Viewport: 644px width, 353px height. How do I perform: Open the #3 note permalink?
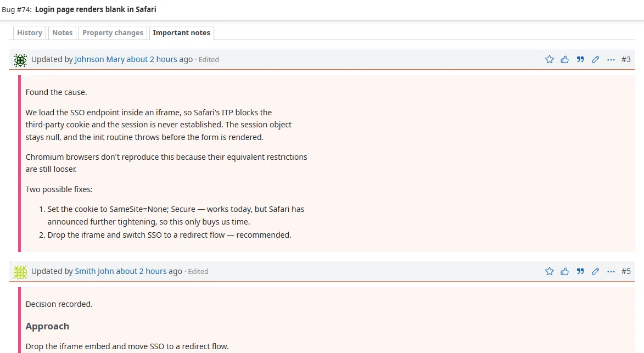pos(626,59)
